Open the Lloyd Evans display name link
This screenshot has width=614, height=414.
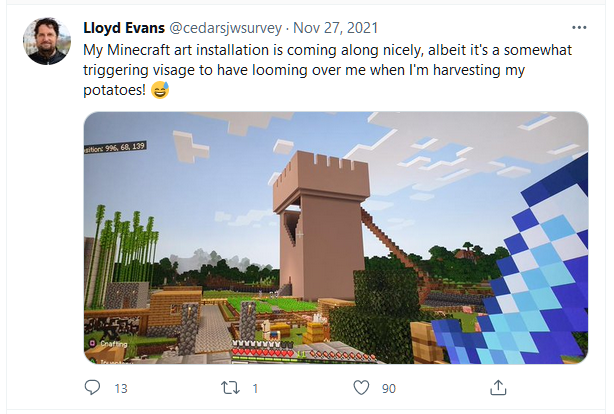click(x=124, y=28)
